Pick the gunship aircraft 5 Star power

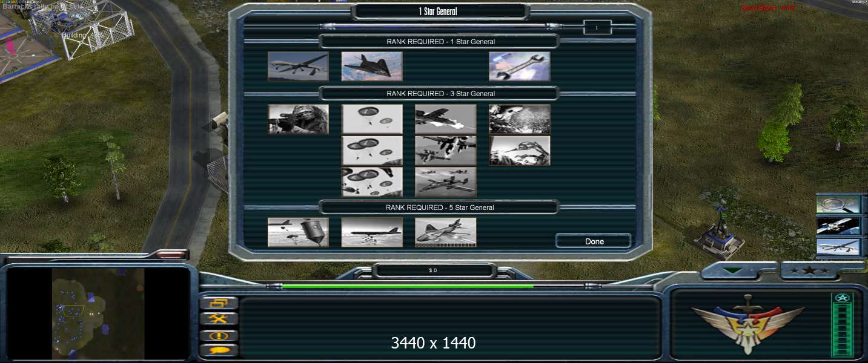click(x=446, y=232)
